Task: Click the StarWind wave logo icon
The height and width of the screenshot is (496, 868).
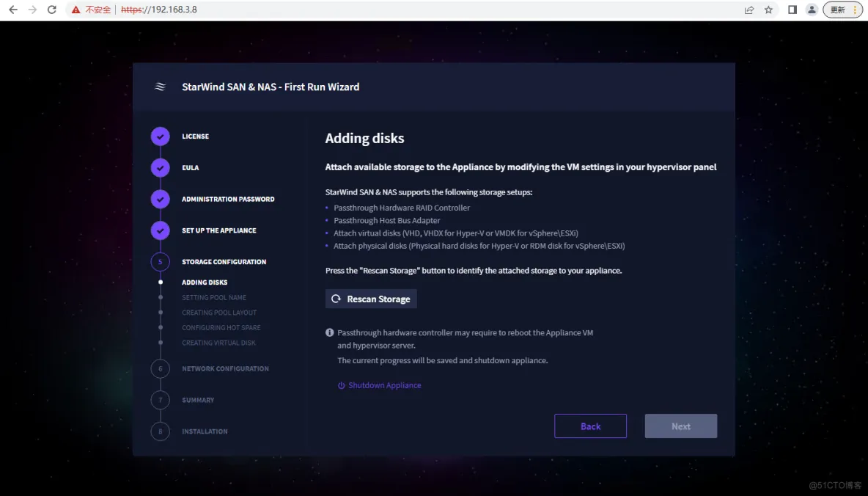Action: [x=160, y=87]
